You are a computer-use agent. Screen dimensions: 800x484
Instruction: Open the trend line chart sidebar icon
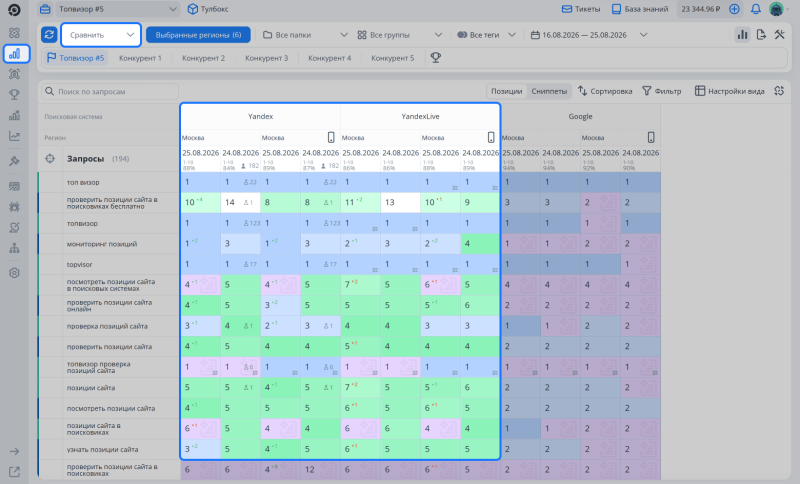[x=14, y=136]
